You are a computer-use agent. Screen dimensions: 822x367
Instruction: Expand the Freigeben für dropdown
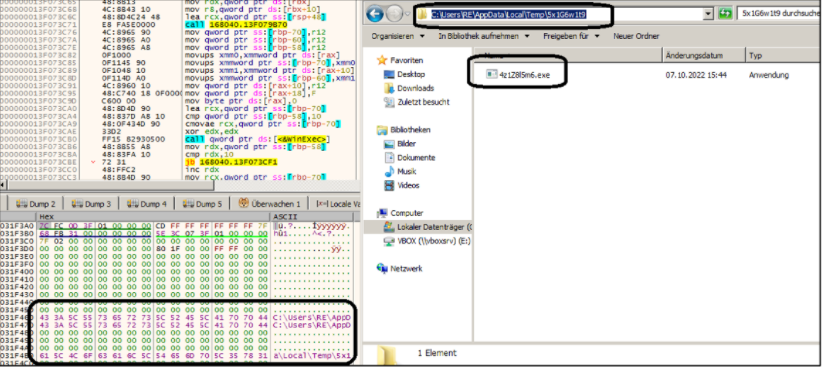pyautogui.click(x=571, y=36)
